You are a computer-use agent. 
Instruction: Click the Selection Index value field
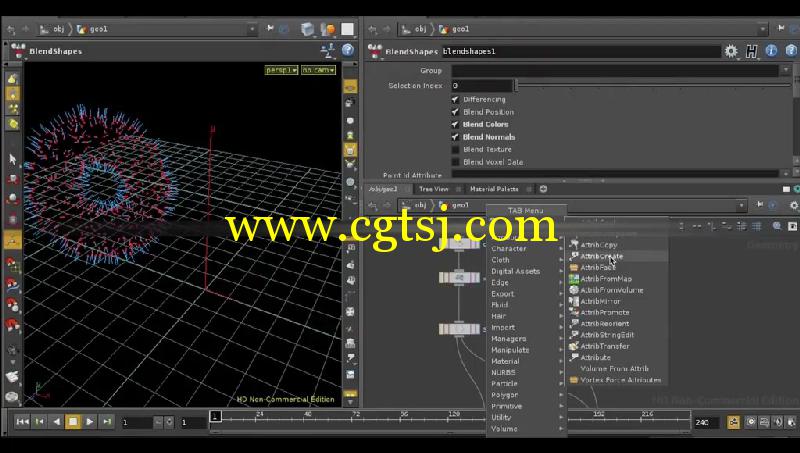click(482, 86)
